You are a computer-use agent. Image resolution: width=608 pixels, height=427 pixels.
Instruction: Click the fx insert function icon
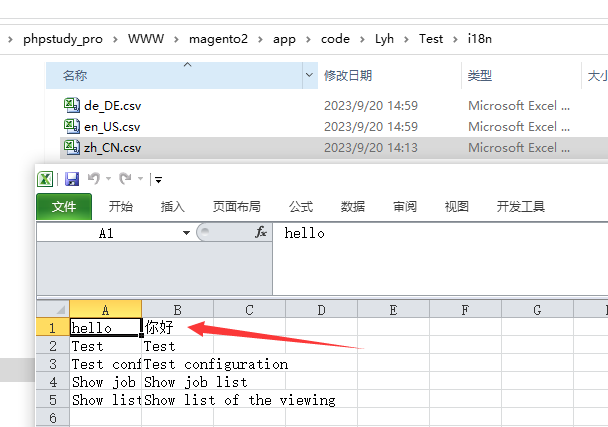(261, 232)
